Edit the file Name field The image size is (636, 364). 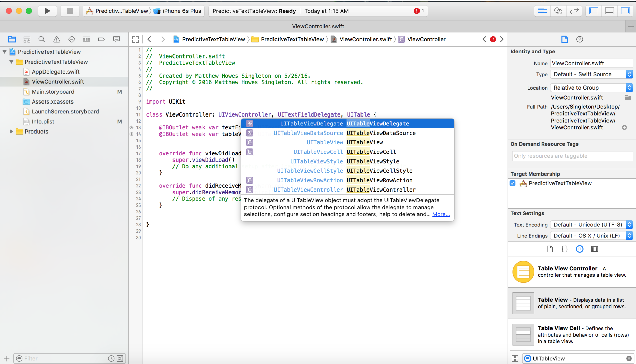(591, 63)
